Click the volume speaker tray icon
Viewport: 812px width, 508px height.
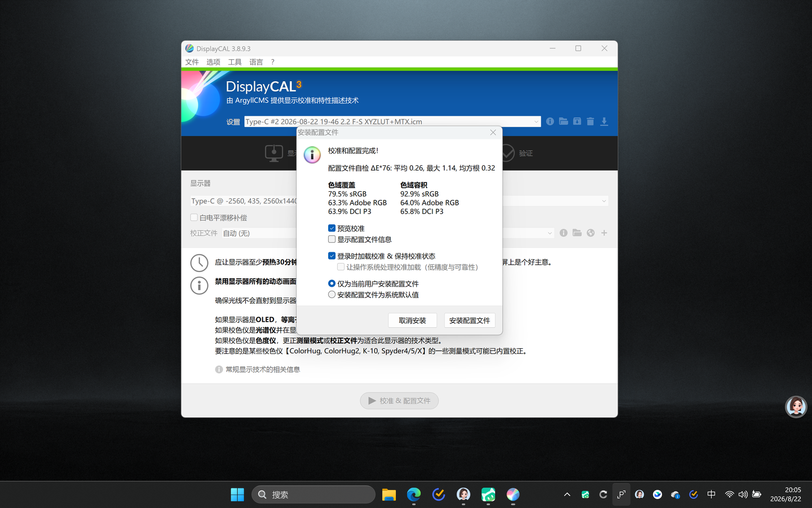coord(743,494)
